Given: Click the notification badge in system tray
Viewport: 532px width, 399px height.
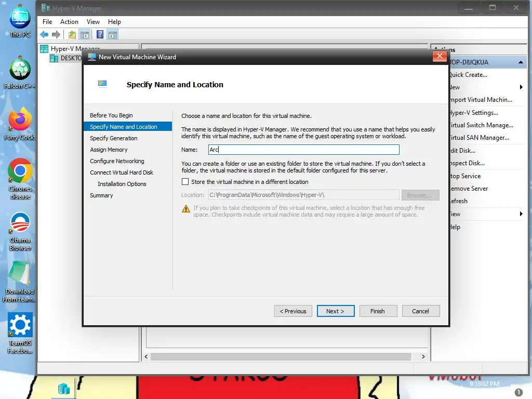Looking at the screenshot, I should pyautogui.click(x=519, y=392).
